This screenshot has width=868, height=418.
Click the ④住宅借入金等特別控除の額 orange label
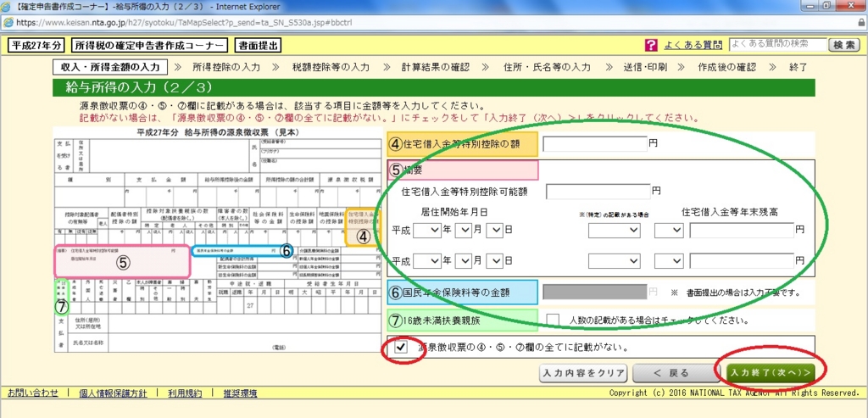tap(462, 144)
